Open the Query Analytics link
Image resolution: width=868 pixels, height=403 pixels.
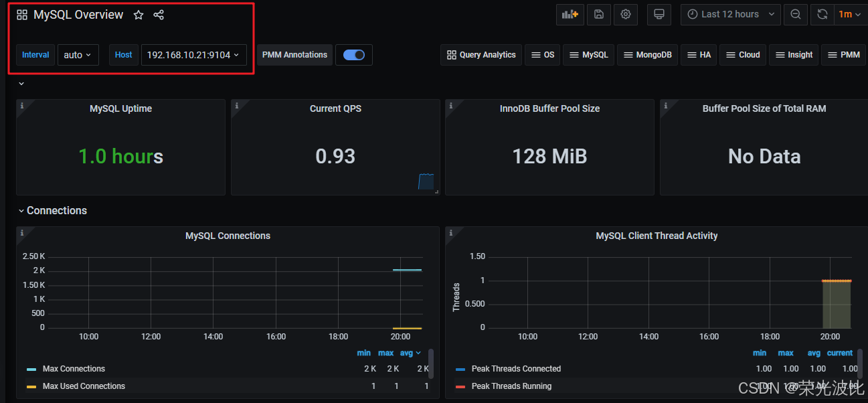(481, 55)
